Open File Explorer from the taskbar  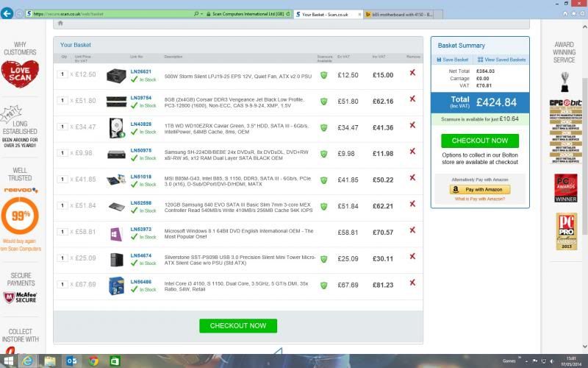(49, 361)
